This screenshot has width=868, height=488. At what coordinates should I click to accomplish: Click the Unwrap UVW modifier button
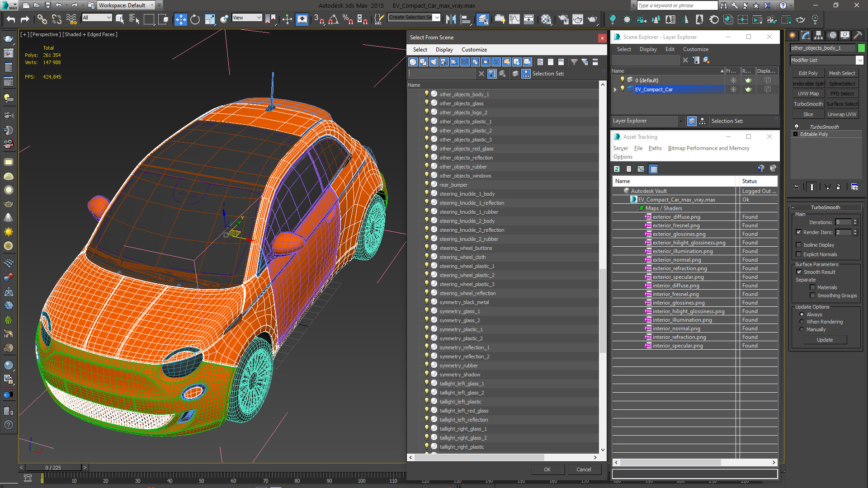(842, 114)
